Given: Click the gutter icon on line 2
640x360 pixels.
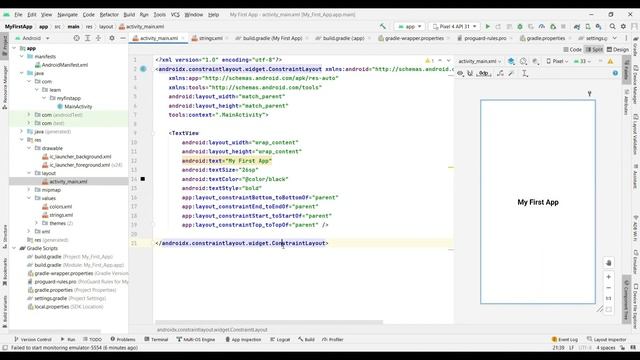Looking at the screenshot, I should pos(143,69).
